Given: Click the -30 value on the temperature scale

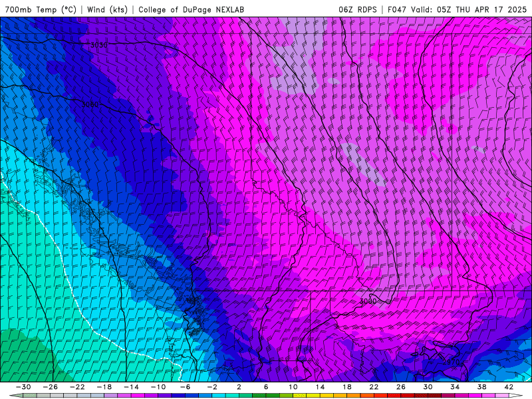Looking at the screenshot, I should pos(23,387).
